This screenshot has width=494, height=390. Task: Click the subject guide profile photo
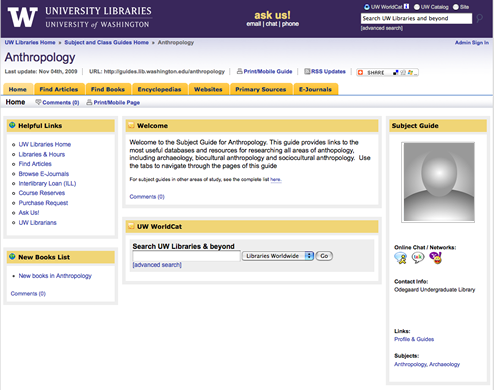click(438, 182)
